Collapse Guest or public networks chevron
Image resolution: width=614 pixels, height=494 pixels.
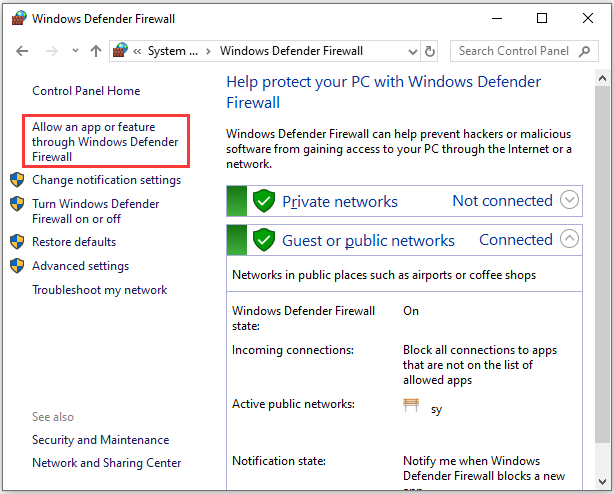pos(569,238)
